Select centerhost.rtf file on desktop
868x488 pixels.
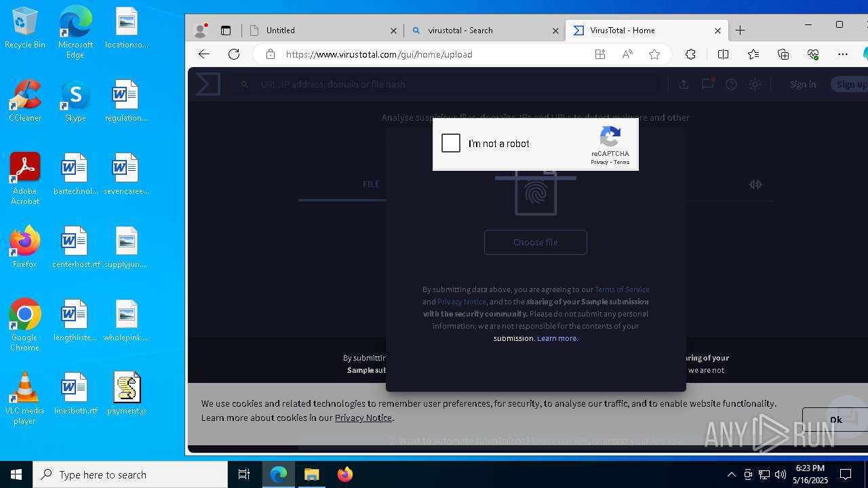pyautogui.click(x=76, y=247)
